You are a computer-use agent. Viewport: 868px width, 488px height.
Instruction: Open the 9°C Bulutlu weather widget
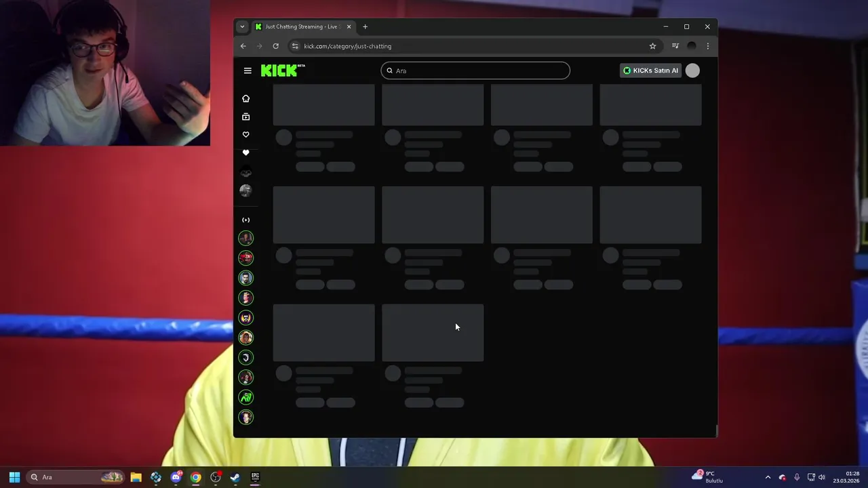point(707,477)
